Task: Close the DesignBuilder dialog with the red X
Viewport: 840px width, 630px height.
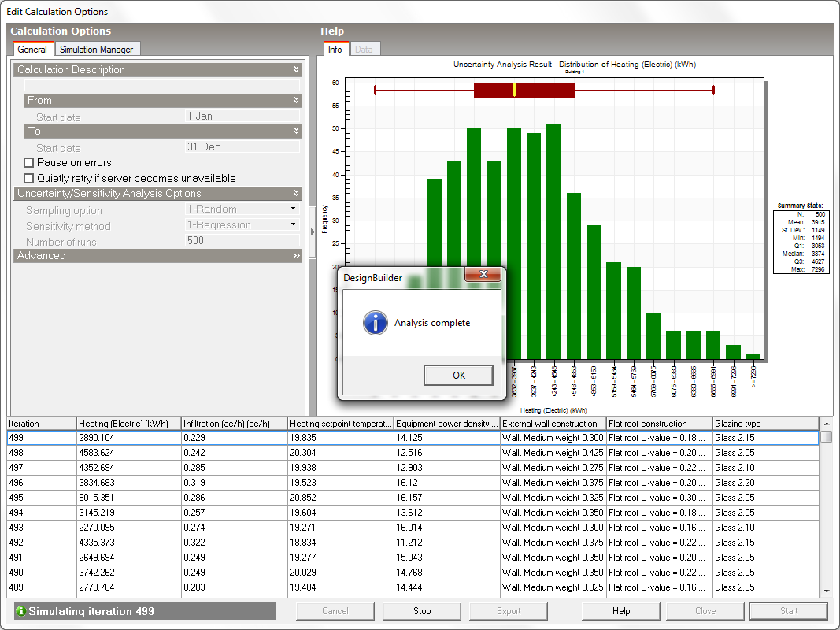Action: (483, 275)
